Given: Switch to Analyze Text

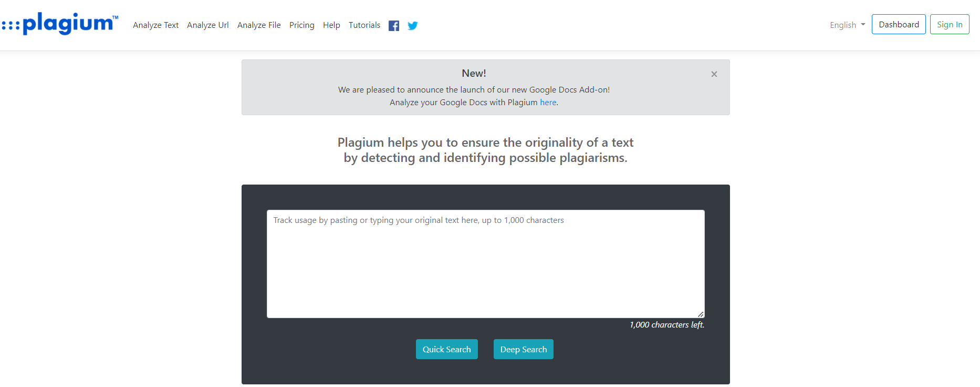Looking at the screenshot, I should 155,25.
